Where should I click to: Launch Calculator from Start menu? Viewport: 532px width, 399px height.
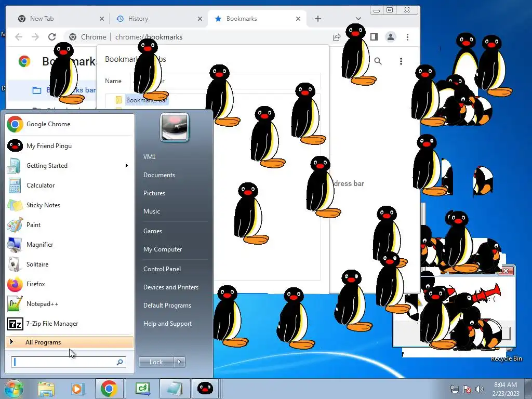(x=70, y=185)
